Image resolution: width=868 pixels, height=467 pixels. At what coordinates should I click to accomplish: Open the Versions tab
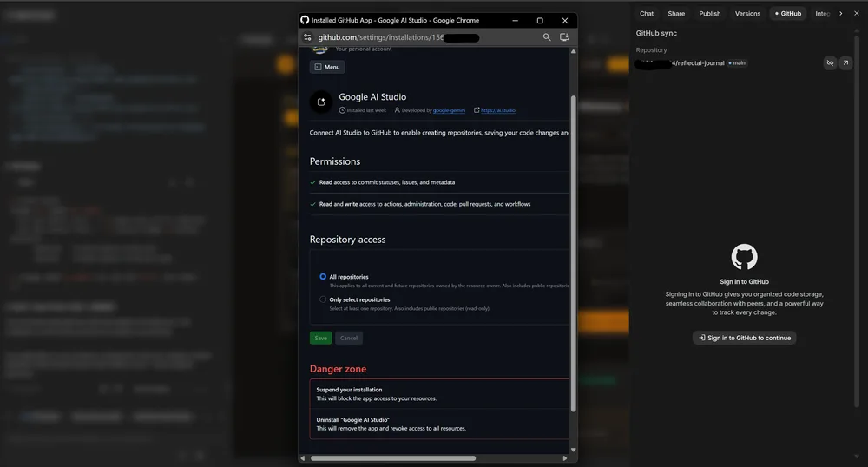[x=747, y=14]
